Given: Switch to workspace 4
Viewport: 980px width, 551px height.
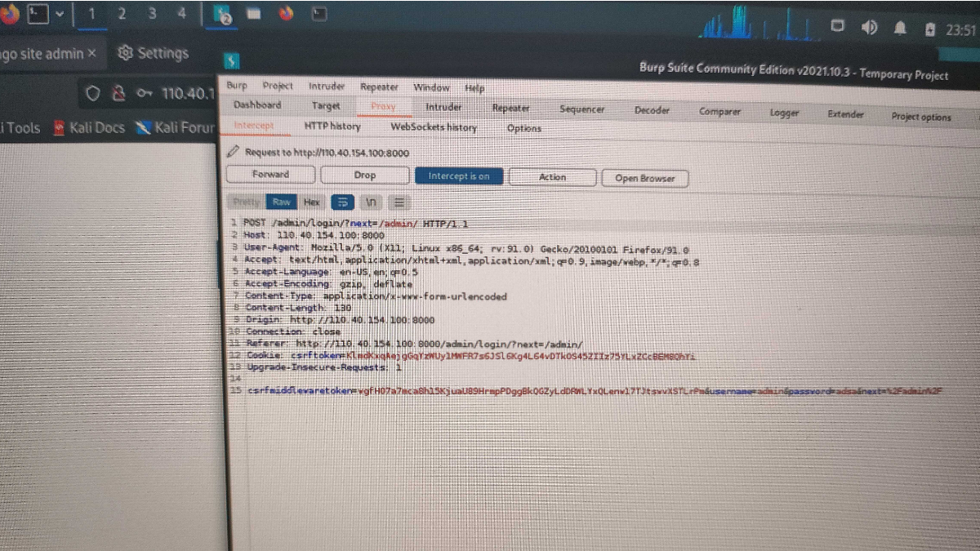Looking at the screenshot, I should point(181,14).
